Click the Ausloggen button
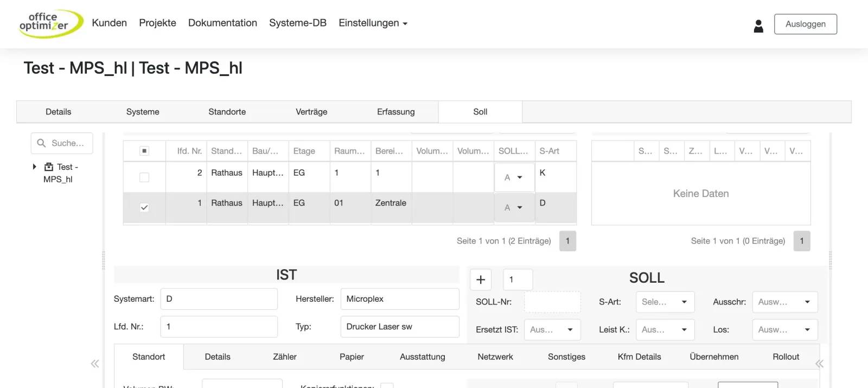The width and height of the screenshot is (868, 388). pos(806,24)
